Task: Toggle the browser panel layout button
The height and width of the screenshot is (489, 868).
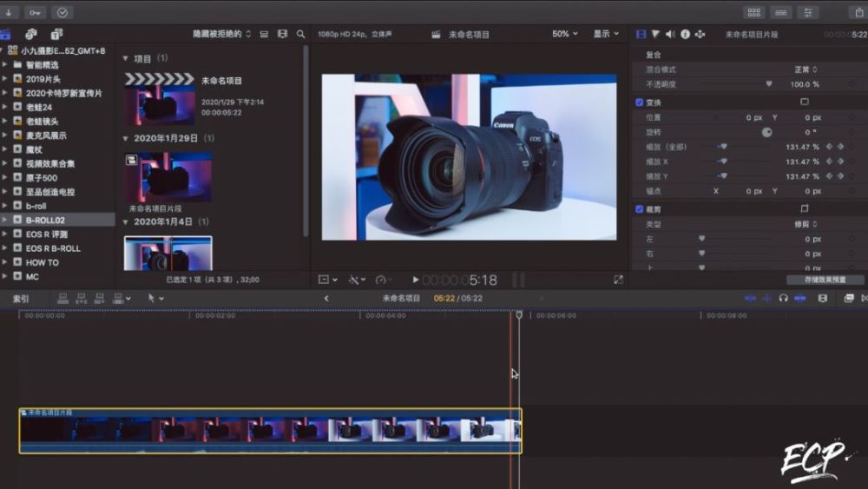Action: click(754, 12)
